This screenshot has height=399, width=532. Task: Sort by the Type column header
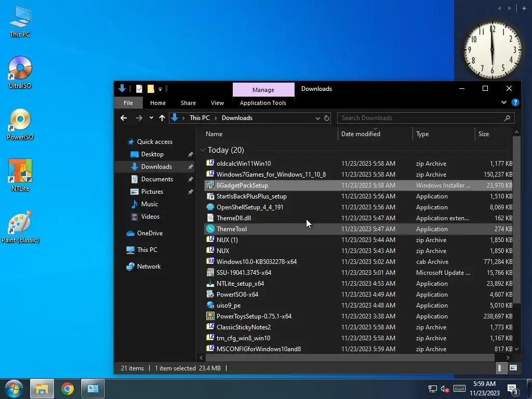[422, 134]
